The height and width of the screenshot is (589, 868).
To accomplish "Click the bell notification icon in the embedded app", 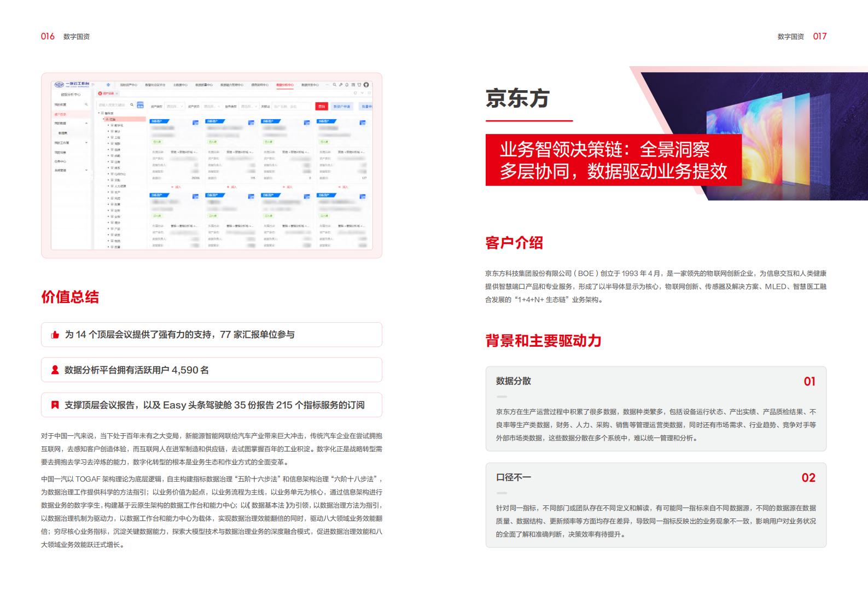I will point(347,85).
